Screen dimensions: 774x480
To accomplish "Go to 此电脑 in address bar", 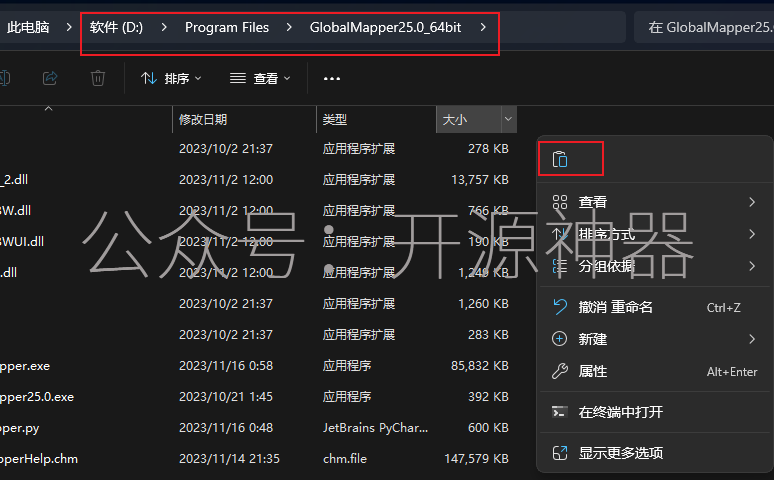I will click(28, 27).
